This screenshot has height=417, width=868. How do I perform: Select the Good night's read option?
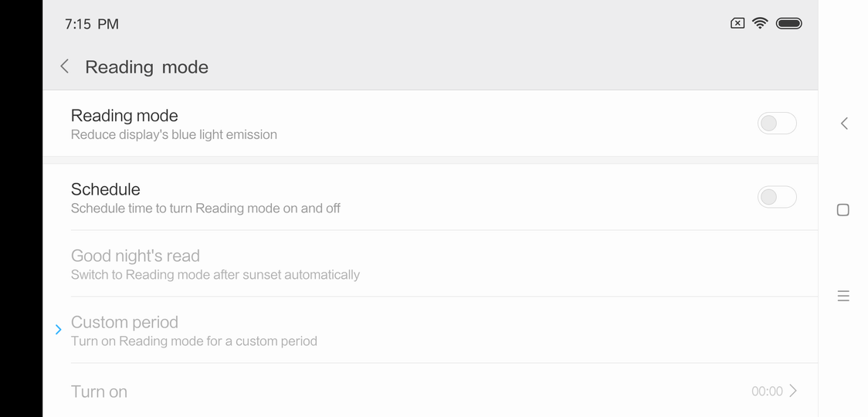(x=135, y=256)
